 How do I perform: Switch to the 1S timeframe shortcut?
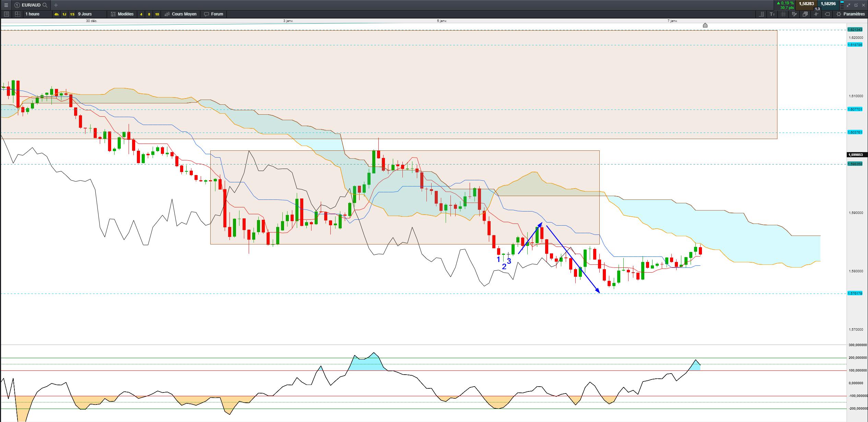pyautogui.click(x=72, y=14)
